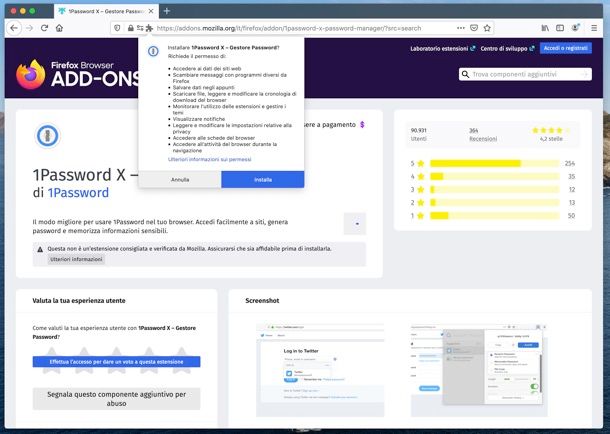Click the 4,2 stelle rating stars
The image size is (610, 434).
[x=551, y=130]
